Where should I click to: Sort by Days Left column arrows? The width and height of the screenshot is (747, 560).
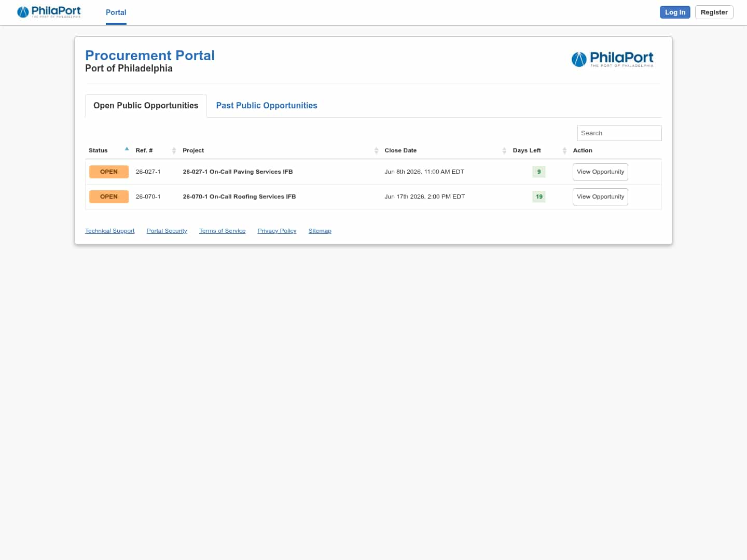pos(564,150)
